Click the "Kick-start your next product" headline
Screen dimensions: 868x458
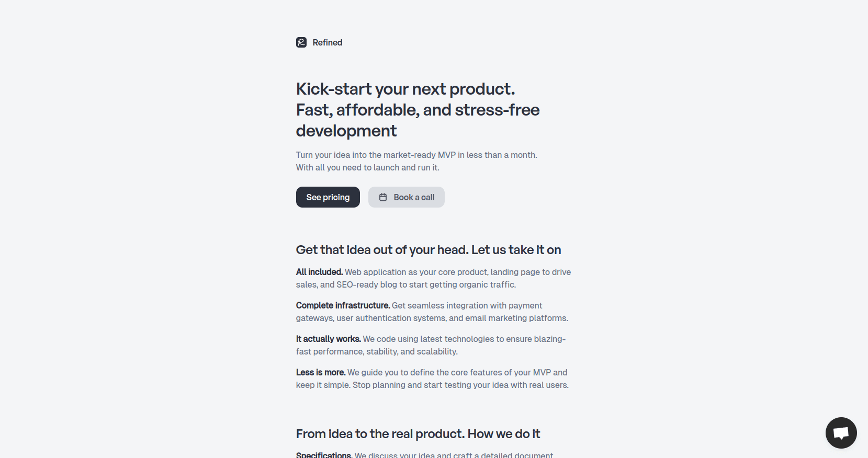(x=405, y=89)
